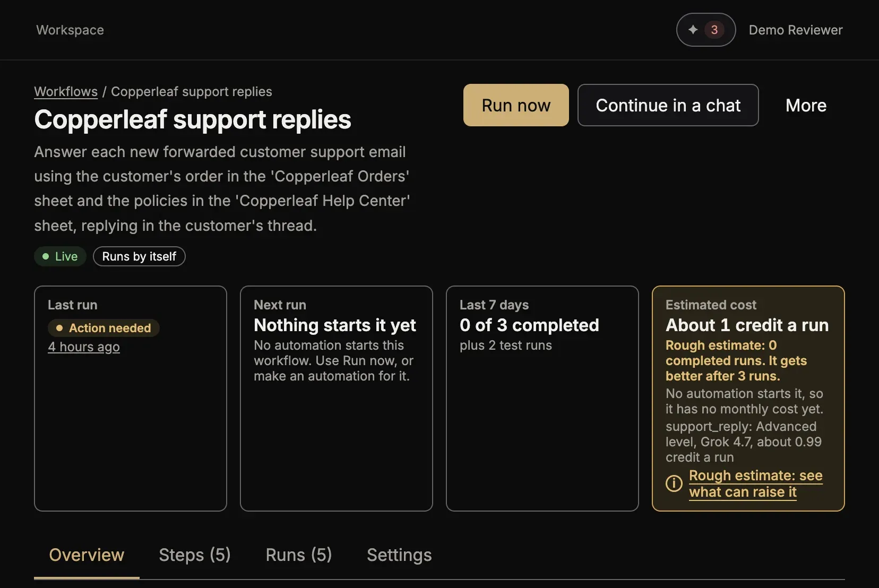Open Continue in a chat
The width and height of the screenshot is (879, 588).
668,105
